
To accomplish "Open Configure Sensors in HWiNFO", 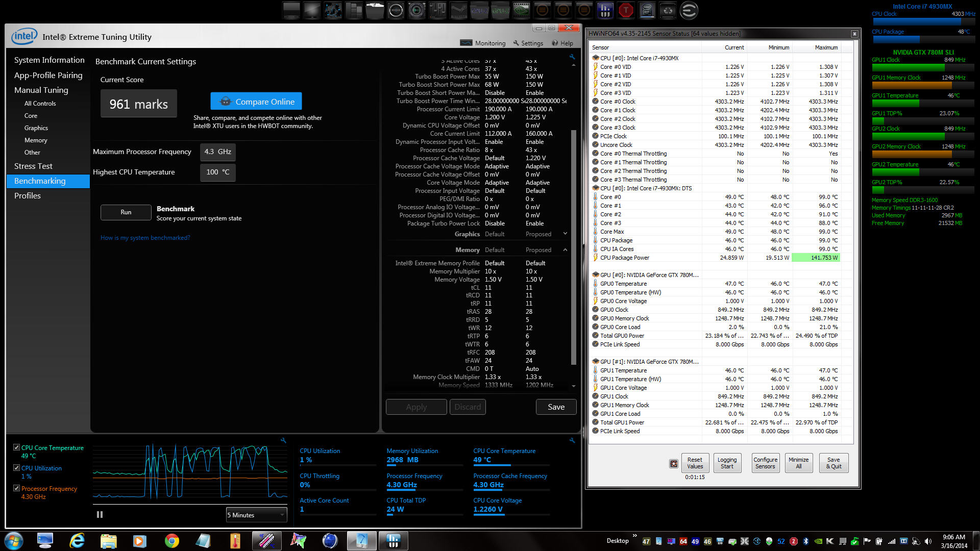I will 765,463.
